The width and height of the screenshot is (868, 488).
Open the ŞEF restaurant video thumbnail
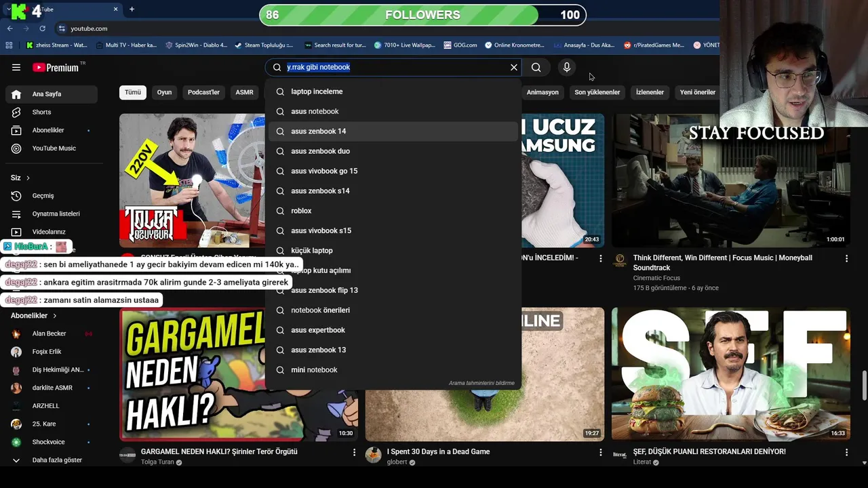(x=731, y=374)
